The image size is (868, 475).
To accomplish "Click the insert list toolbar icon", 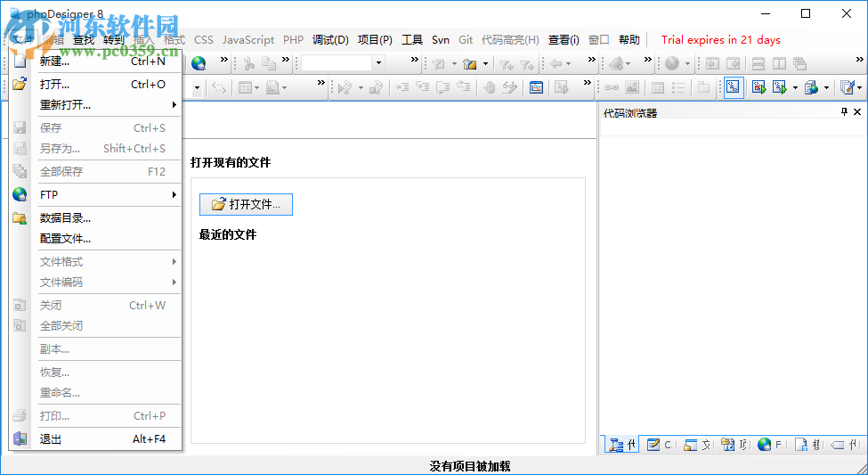I will pos(678,87).
